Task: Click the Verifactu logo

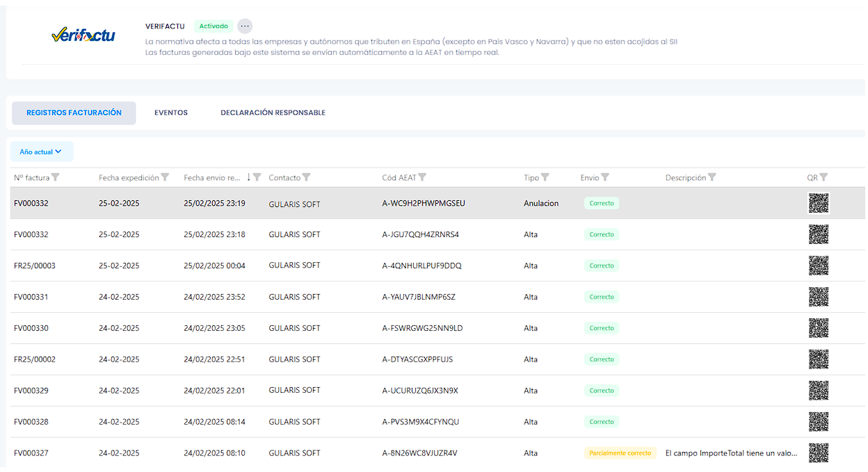Action: tap(83, 35)
